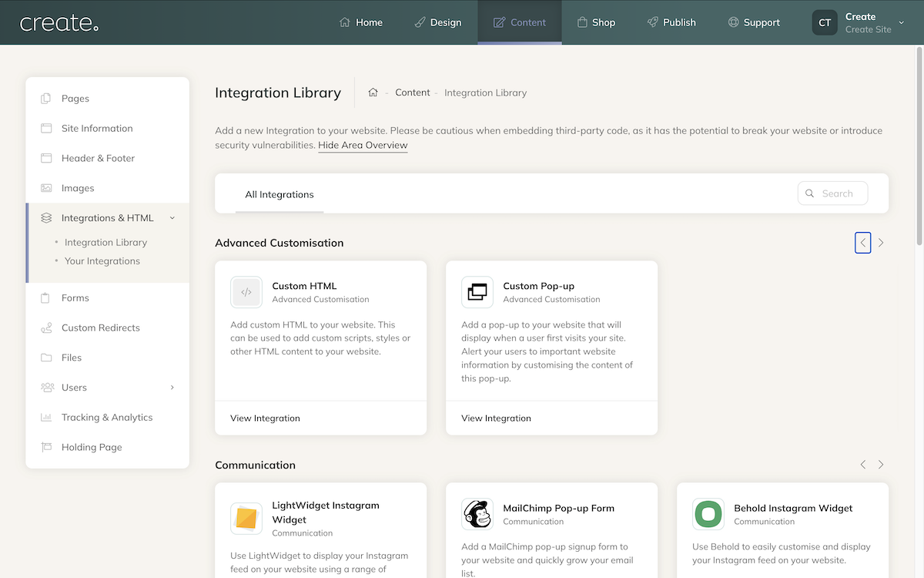
Task: Open Your Integrations in the sidebar
Action: point(102,261)
